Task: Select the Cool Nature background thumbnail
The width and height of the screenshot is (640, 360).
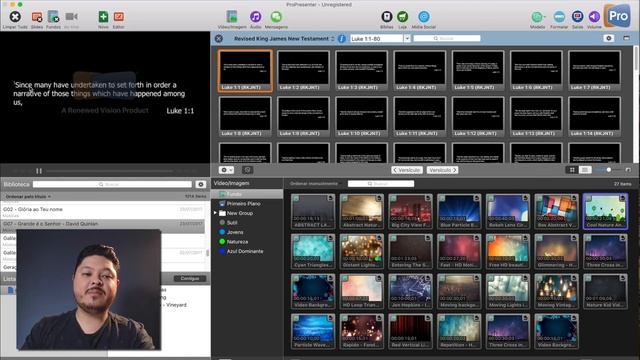Action: tap(605, 211)
